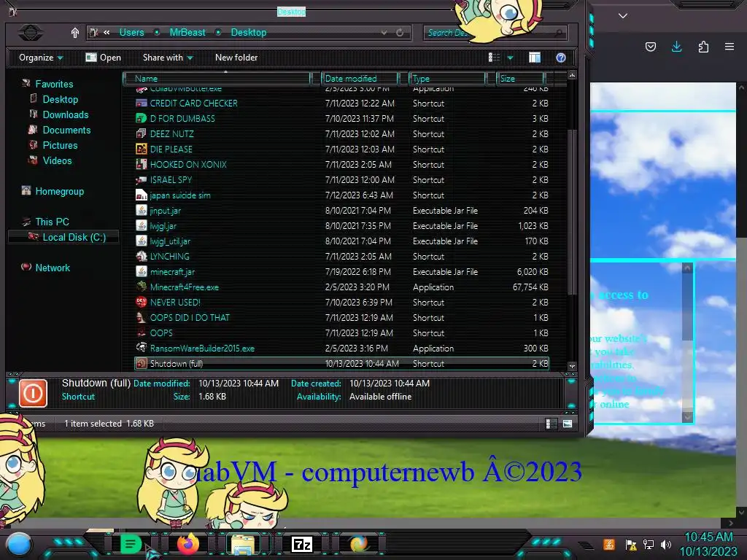Sort by Name column

tap(217, 78)
